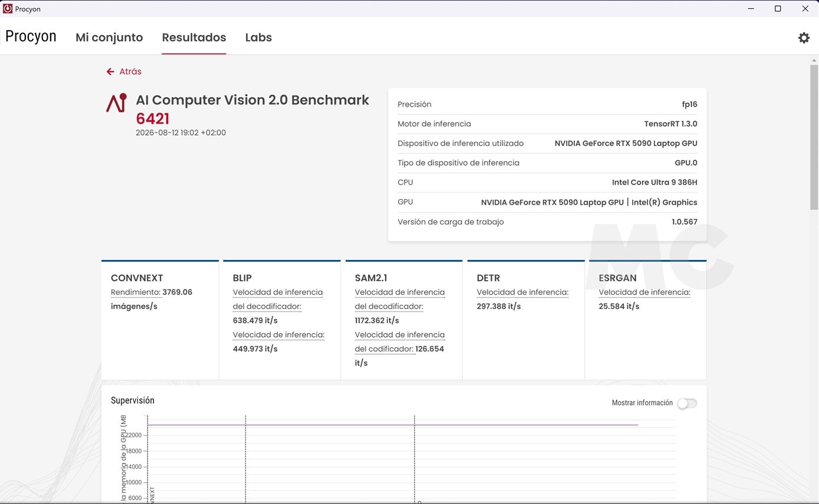Click the benchmark date 2026-08-12 19:02
819x504 pixels.
(x=181, y=133)
